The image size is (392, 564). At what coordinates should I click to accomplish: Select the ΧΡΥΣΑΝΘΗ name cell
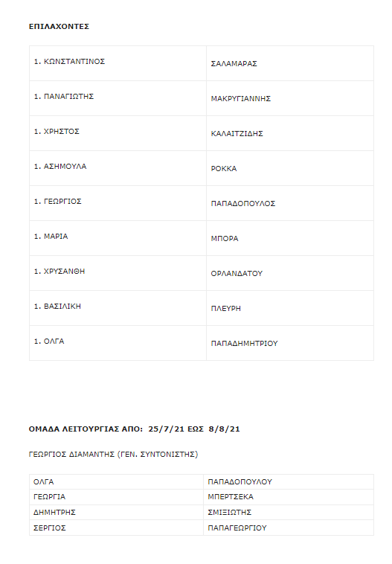point(118,272)
